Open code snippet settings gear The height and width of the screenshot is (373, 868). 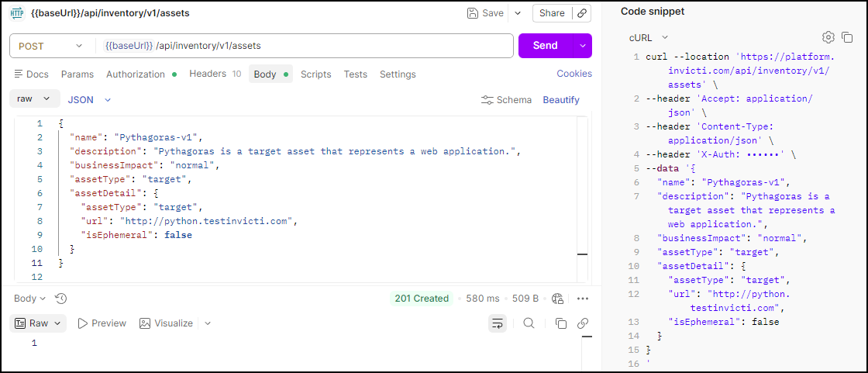[828, 37]
